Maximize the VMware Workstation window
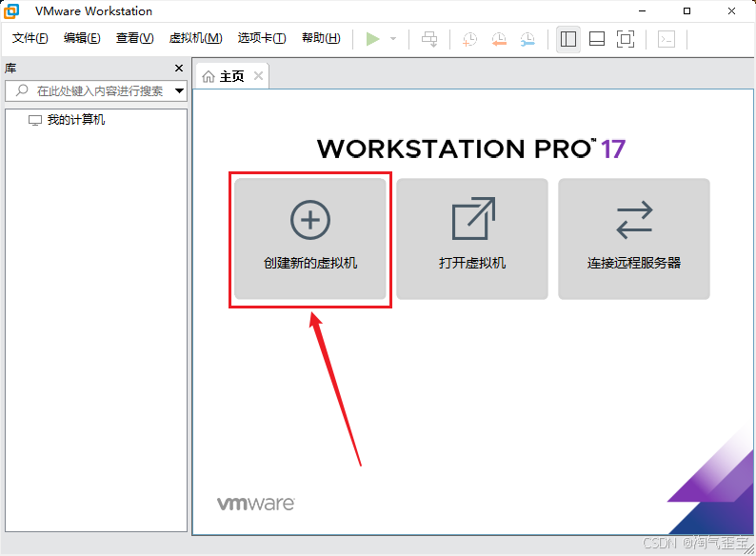This screenshot has width=756, height=556. pyautogui.click(x=686, y=10)
